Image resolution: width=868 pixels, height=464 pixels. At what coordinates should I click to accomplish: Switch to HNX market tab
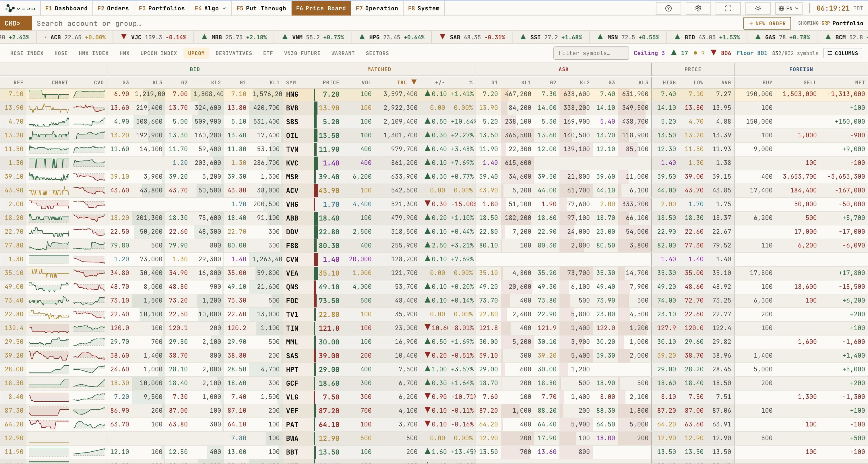pos(124,53)
